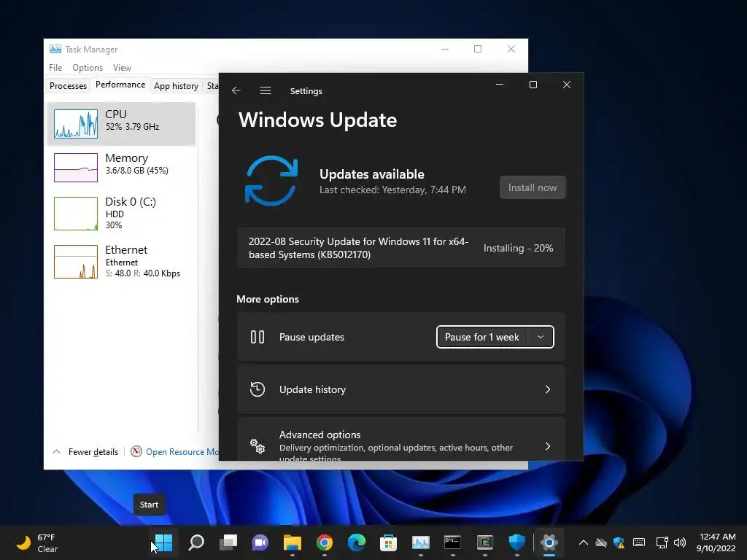Open the Options menu in Task Manager
Viewport: 747px width, 560px height.
pos(88,68)
